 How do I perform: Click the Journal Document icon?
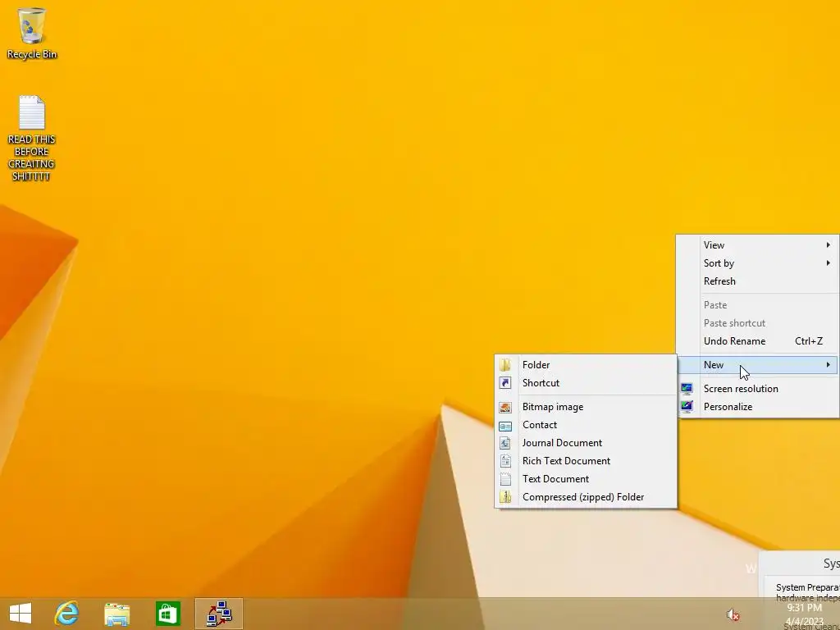(x=504, y=443)
